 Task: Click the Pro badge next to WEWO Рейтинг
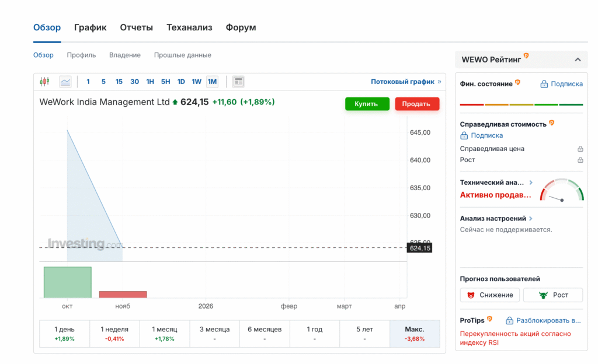click(526, 56)
